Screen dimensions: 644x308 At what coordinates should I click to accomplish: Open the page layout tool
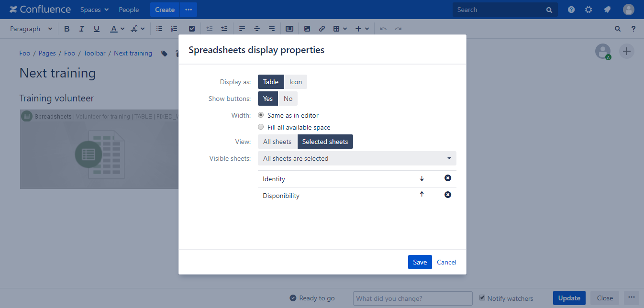(x=289, y=29)
